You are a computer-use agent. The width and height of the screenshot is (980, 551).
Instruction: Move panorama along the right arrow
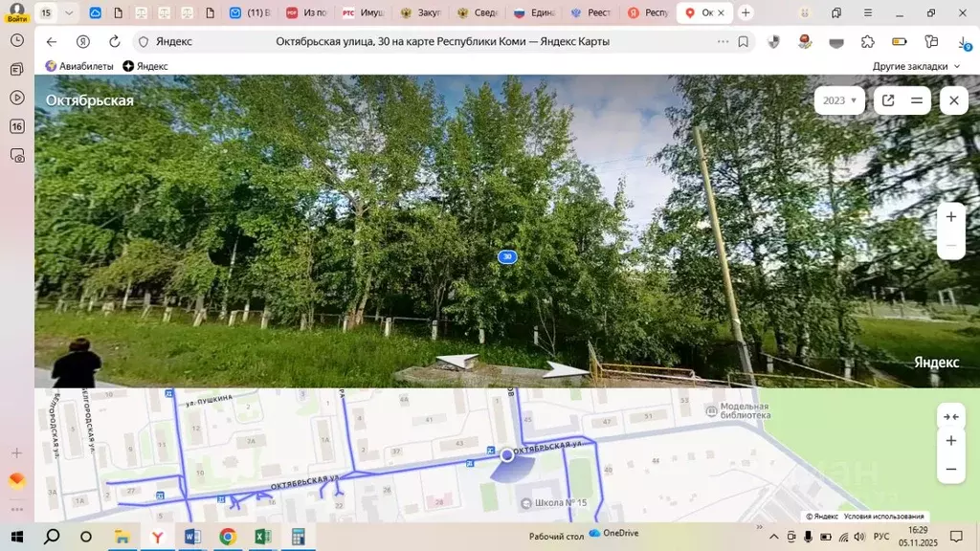click(x=568, y=370)
